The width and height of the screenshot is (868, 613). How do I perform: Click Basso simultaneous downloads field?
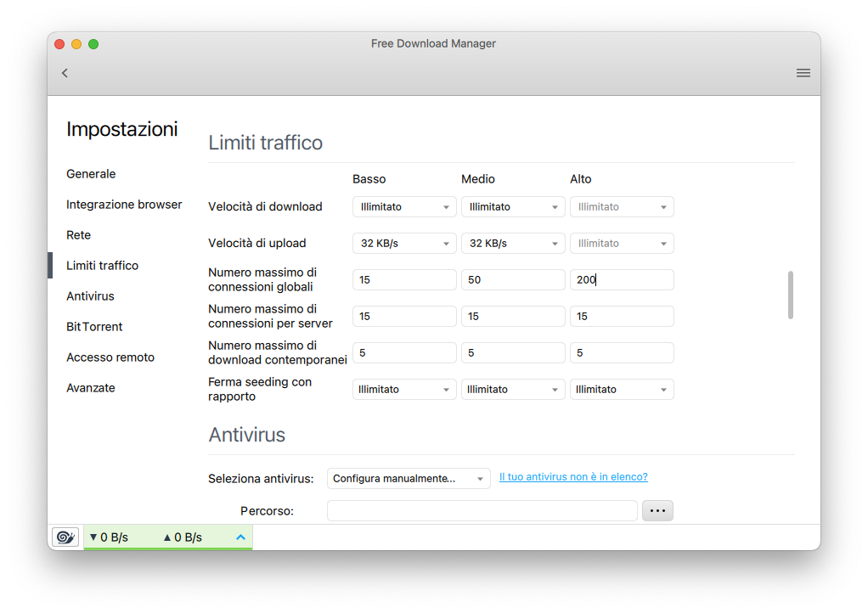404,353
